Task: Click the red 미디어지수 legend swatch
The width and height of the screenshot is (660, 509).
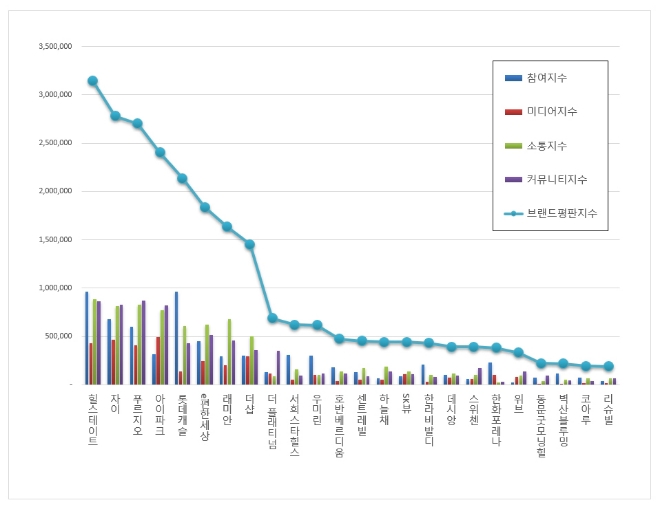Action: [x=513, y=111]
